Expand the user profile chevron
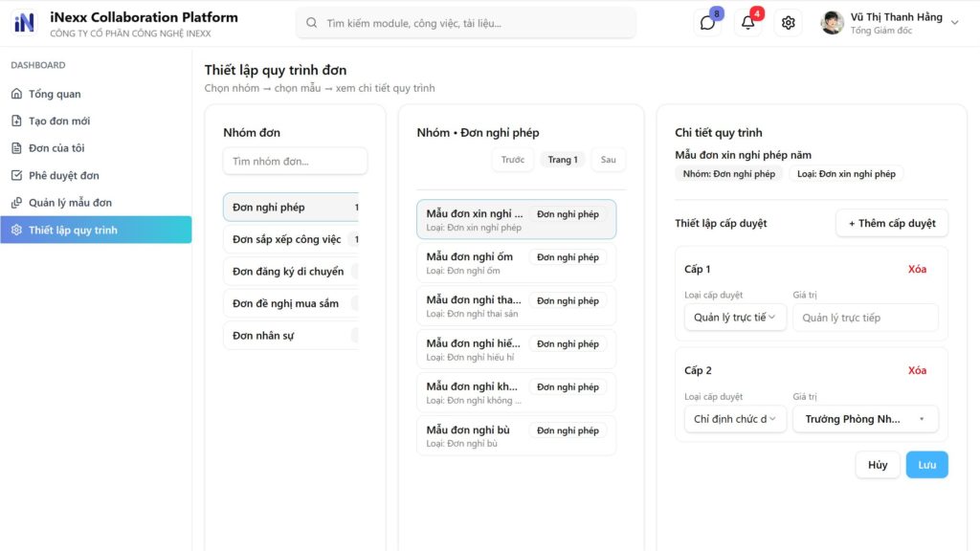This screenshot has width=980, height=551. coord(954,23)
